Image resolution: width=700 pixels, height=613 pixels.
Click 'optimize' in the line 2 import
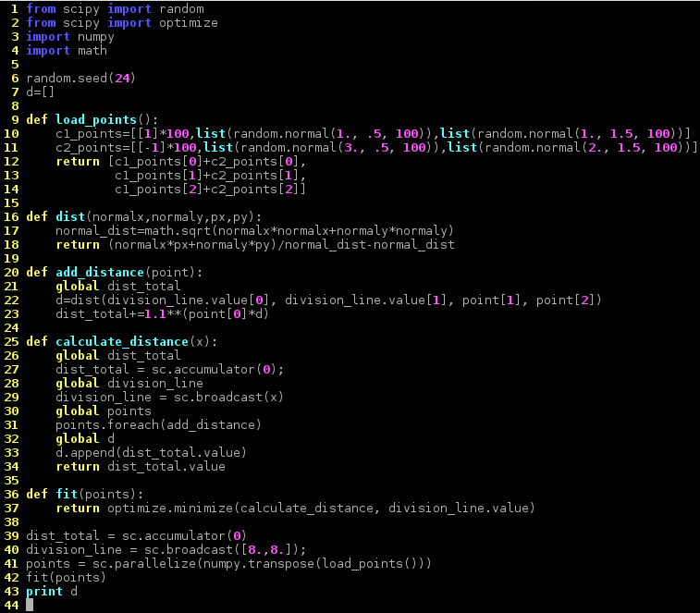tap(189, 23)
